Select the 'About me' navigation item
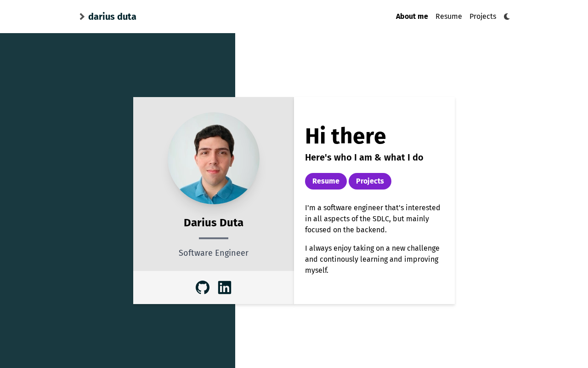The image size is (588, 368). point(412,17)
